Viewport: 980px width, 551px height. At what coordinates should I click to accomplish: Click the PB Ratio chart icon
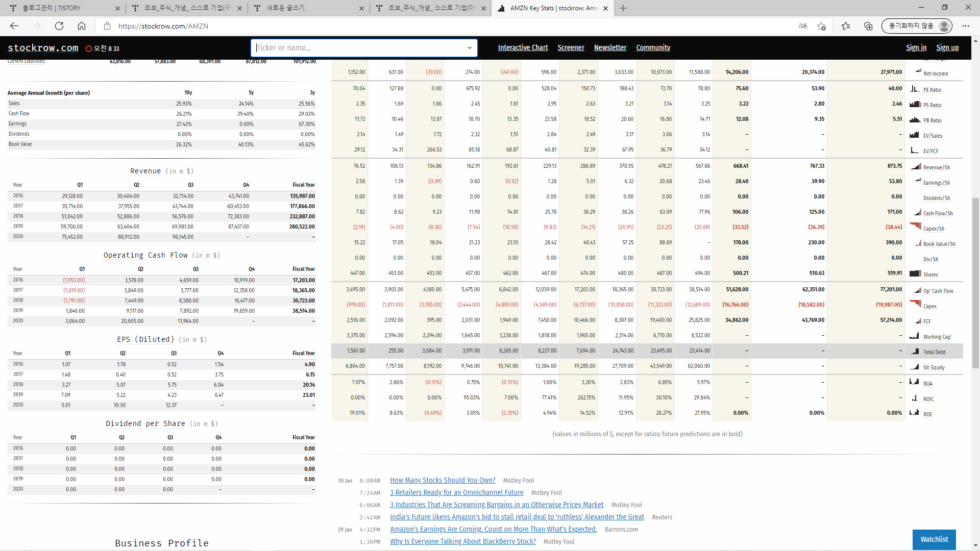pos(915,119)
